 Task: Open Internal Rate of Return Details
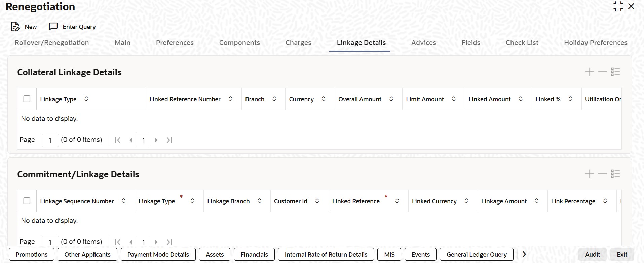point(326,254)
